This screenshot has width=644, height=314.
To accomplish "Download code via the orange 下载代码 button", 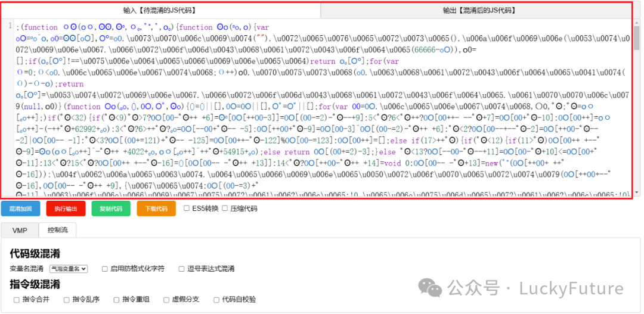I will (x=156, y=209).
